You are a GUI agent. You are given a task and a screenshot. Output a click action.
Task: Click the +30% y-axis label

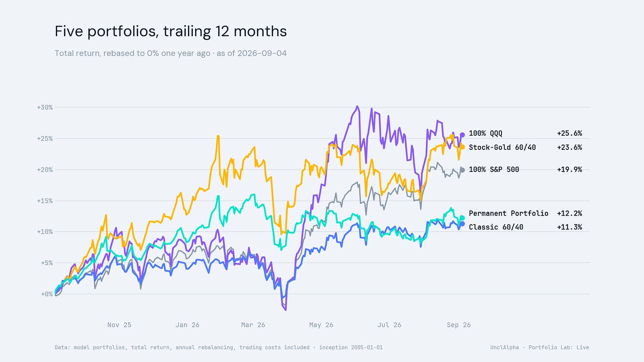point(45,107)
